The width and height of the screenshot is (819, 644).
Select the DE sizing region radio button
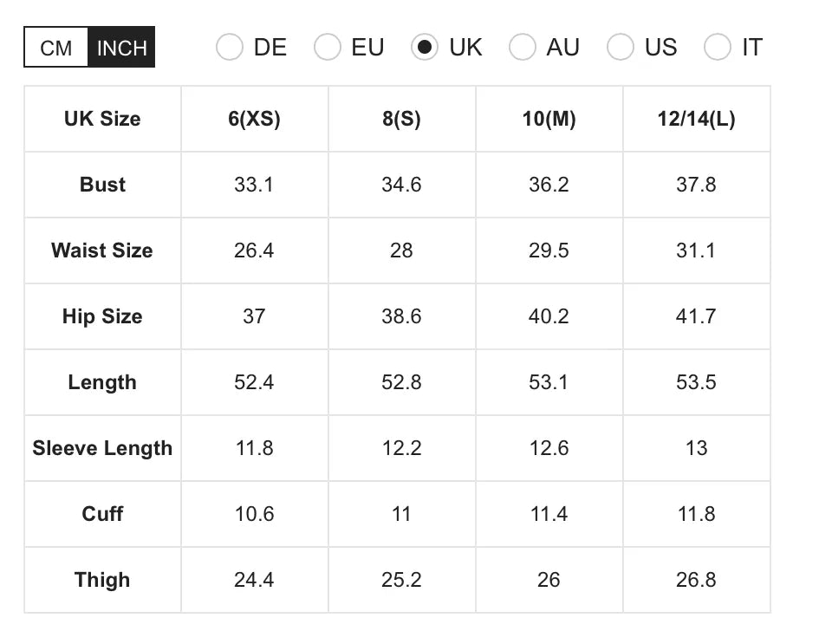[x=230, y=48]
